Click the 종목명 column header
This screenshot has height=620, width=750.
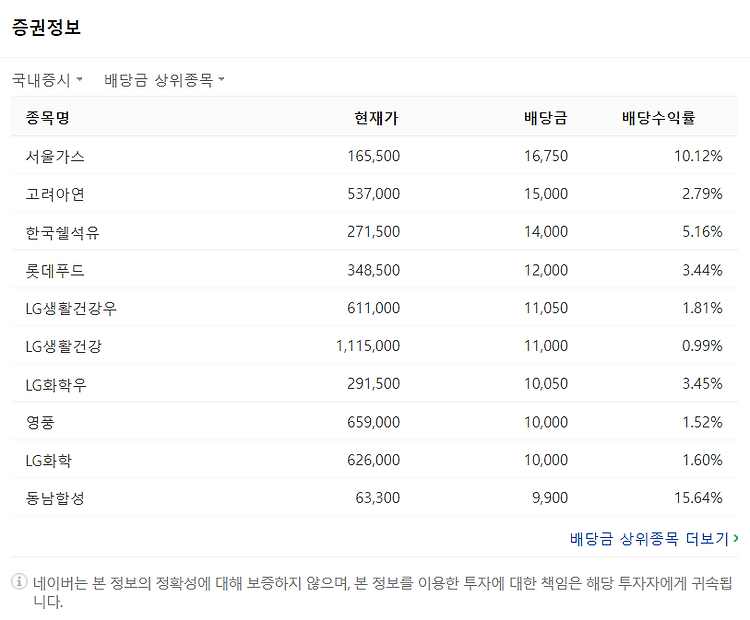pos(48,118)
